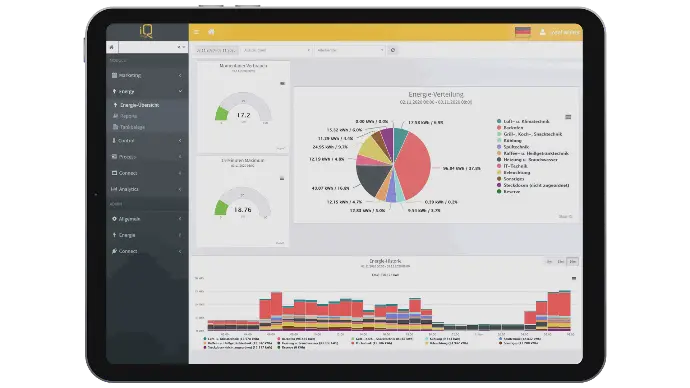Open the first filter dropdown after date button
The width and height of the screenshot is (690, 388).
pos(277,50)
